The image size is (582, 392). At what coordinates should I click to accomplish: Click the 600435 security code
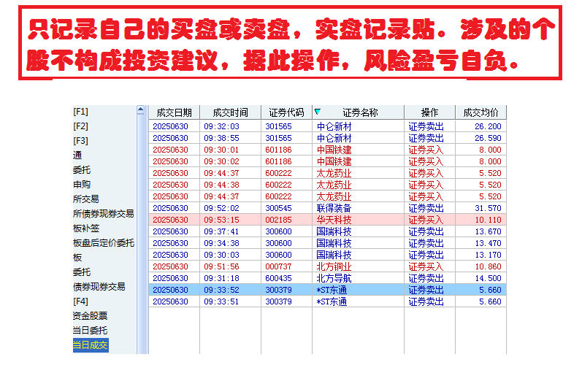pyautogui.click(x=278, y=278)
